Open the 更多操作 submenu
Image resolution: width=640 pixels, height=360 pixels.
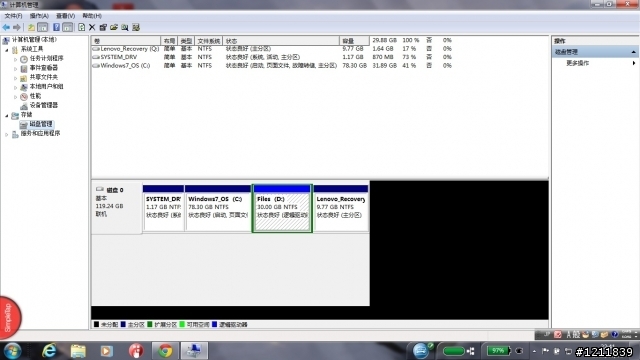[x=577, y=63]
